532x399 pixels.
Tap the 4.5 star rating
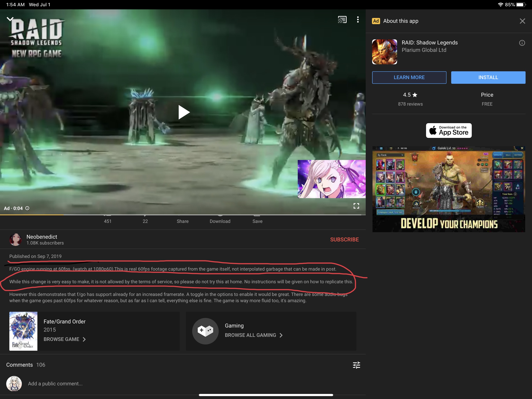[410, 95]
